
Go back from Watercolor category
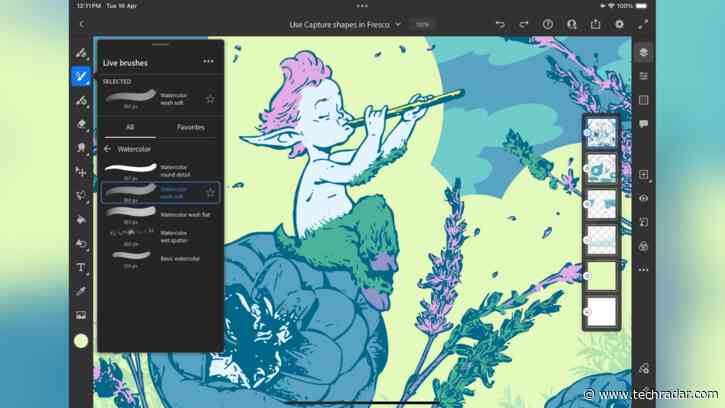107,149
